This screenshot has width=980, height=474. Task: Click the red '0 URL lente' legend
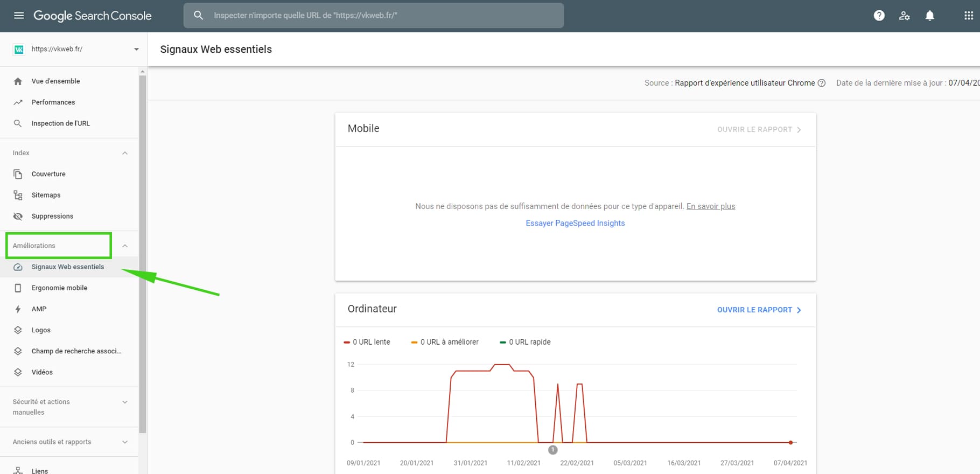pos(367,342)
